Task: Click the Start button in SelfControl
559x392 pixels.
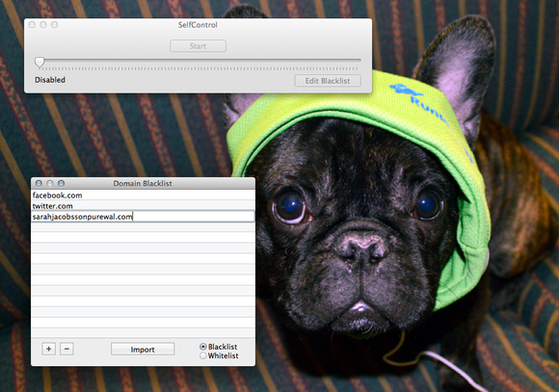Action: point(198,46)
